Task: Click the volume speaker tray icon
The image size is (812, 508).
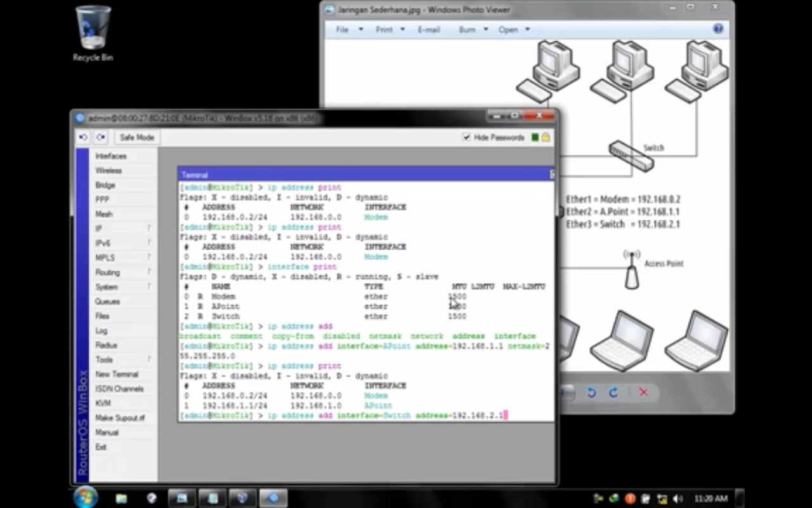Action: (x=678, y=498)
